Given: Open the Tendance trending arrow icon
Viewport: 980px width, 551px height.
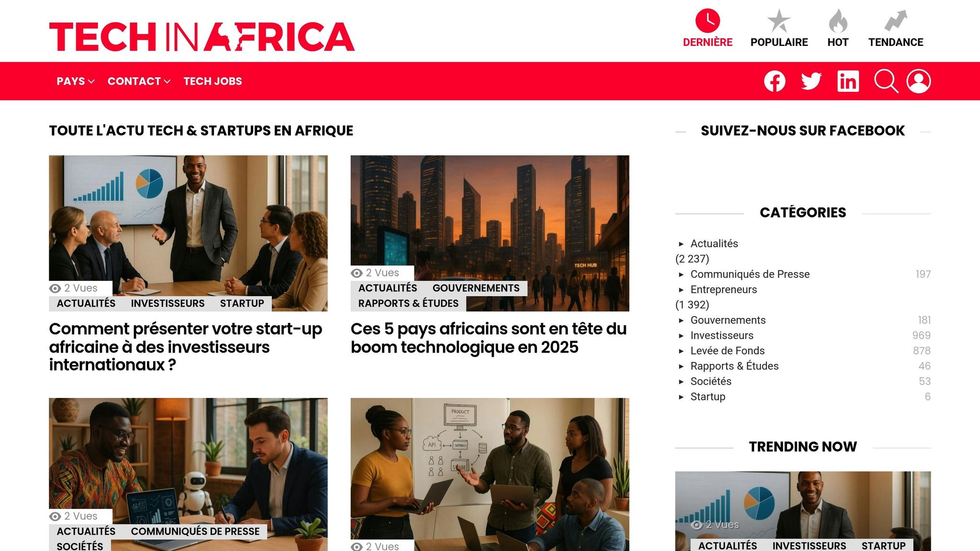Looking at the screenshot, I should point(896,20).
